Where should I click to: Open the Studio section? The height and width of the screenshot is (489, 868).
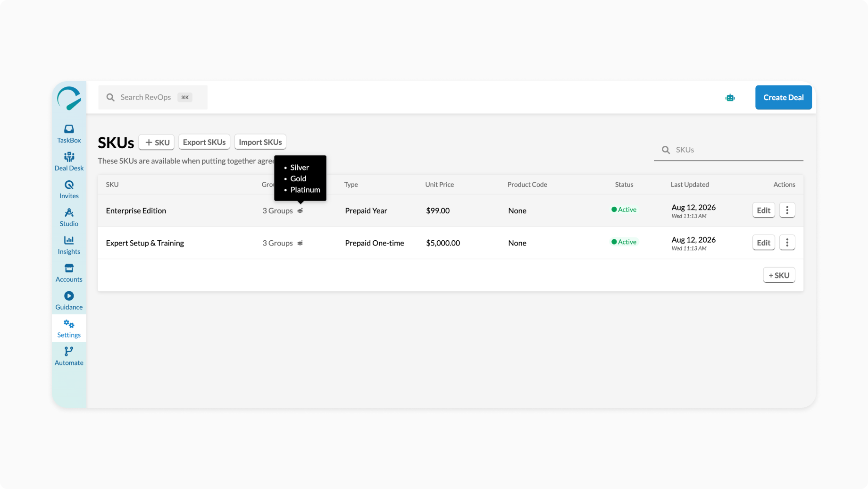pos(69,218)
